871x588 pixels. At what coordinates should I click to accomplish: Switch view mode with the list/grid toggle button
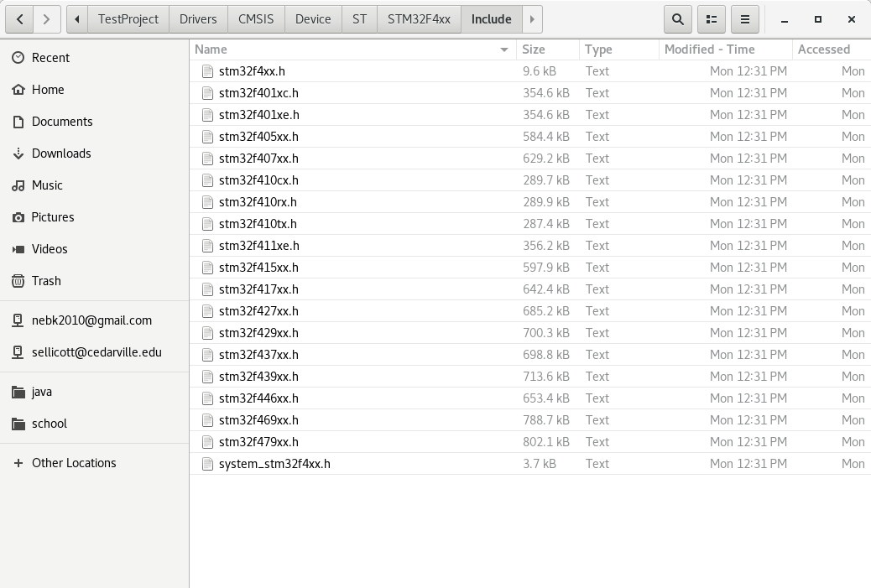[x=711, y=19]
